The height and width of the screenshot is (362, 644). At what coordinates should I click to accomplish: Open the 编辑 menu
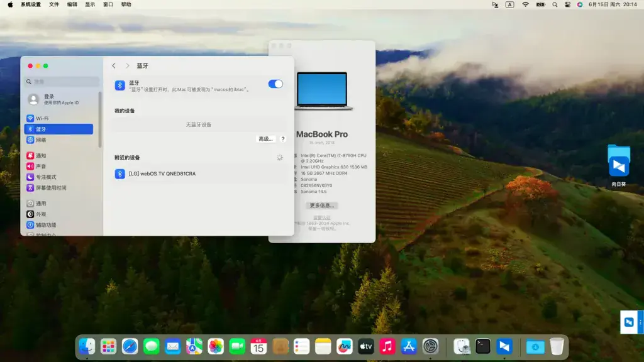click(x=72, y=4)
